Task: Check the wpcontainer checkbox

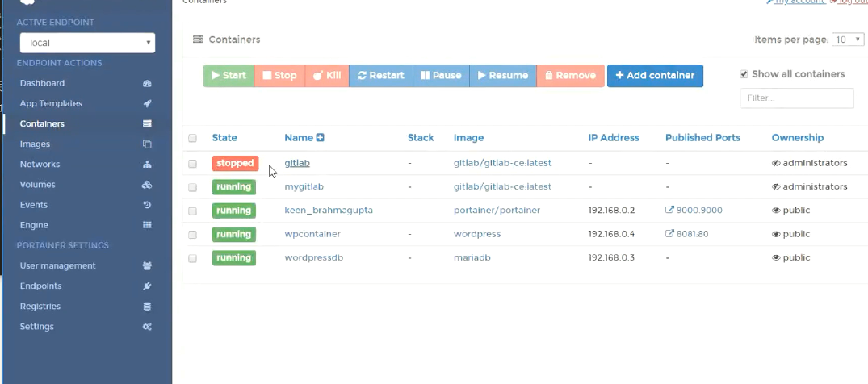Action: tap(192, 235)
